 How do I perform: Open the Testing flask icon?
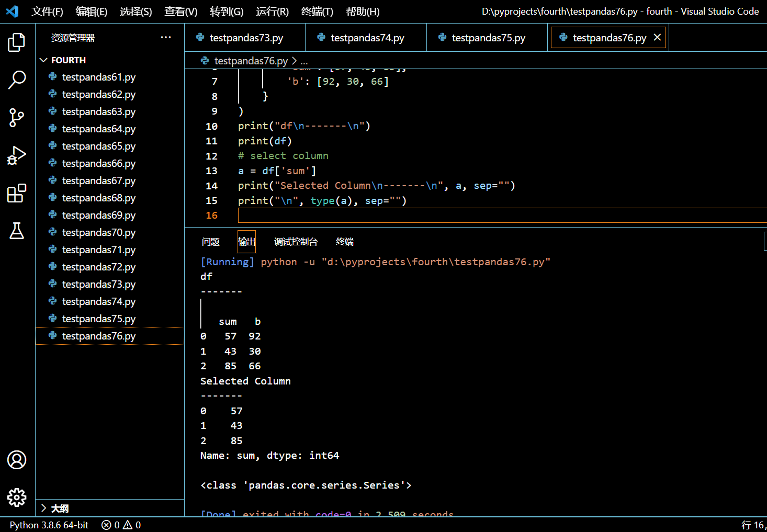17,231
